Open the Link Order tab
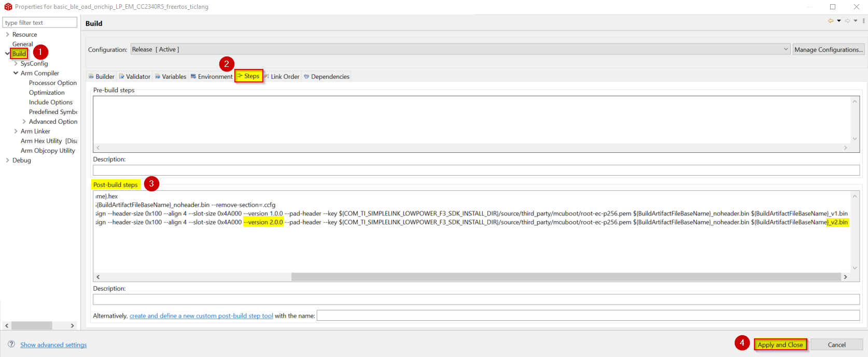The width and height of the screenshot is (868, 357). (282, 77)
